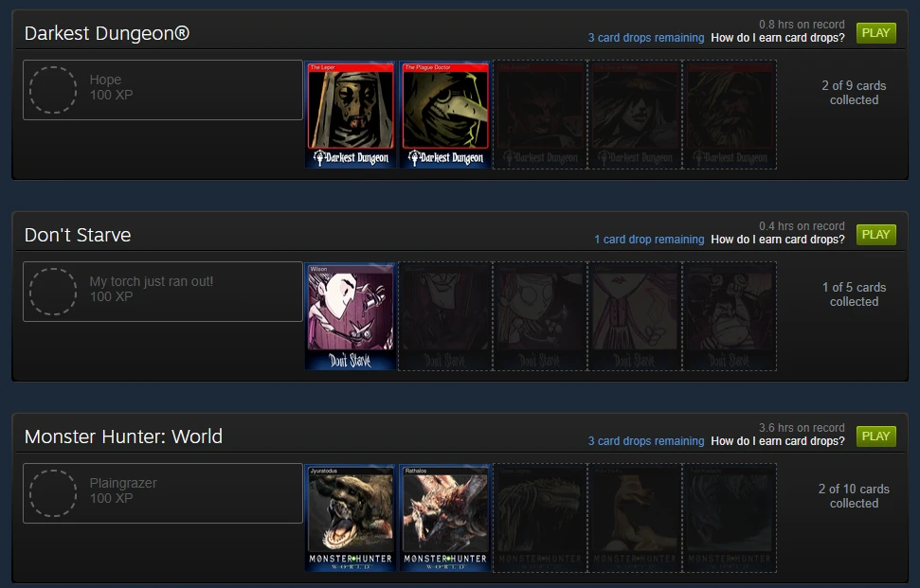The width and height of the screenshot is (920, 588).
Task: Click the empty Hope badge circle icon
Action: (53, 90)
